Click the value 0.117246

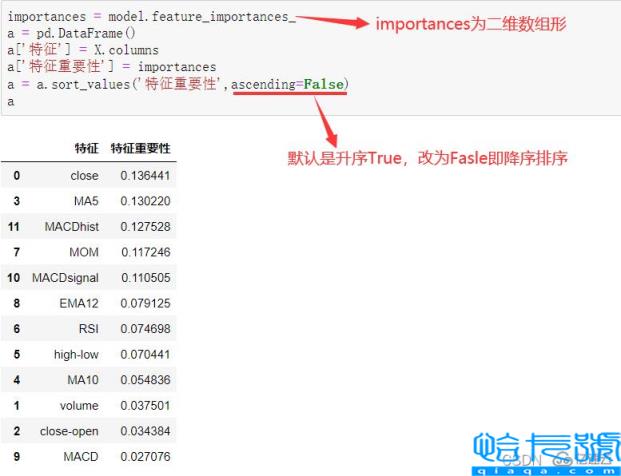click(x=146, y=252)
